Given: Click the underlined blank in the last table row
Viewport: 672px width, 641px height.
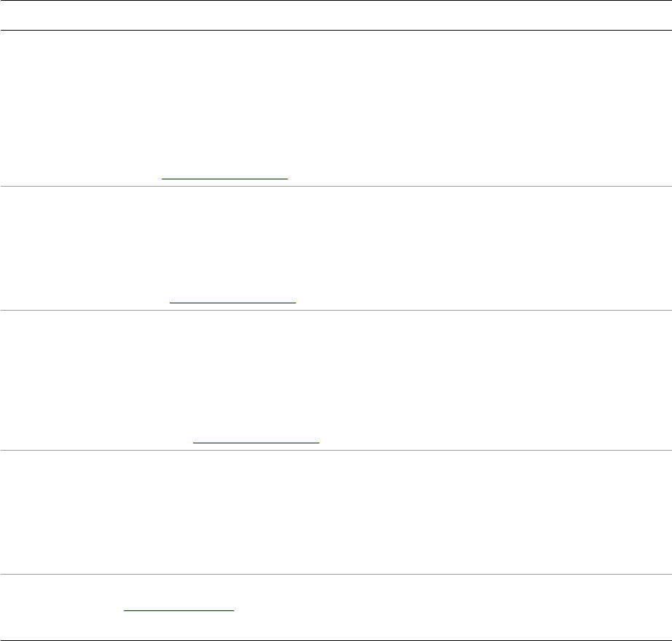Looking at the screenshot, I should point(179,610).
